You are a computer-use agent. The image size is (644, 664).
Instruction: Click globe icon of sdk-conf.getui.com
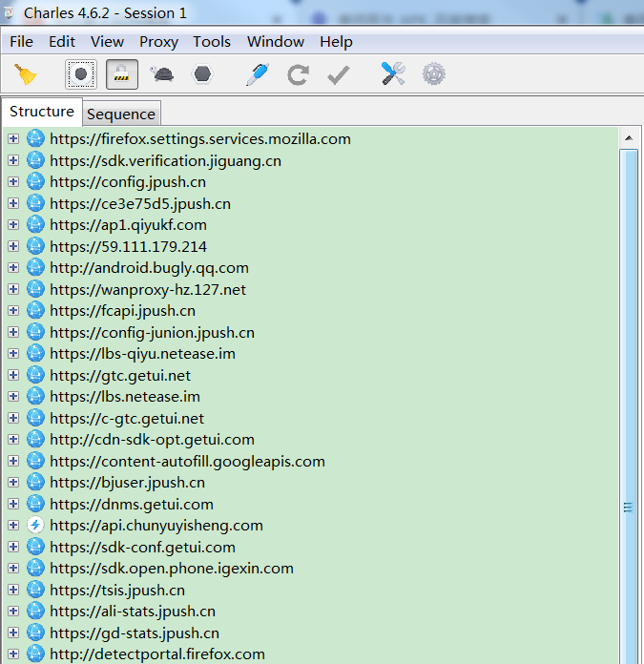[35, 547]
